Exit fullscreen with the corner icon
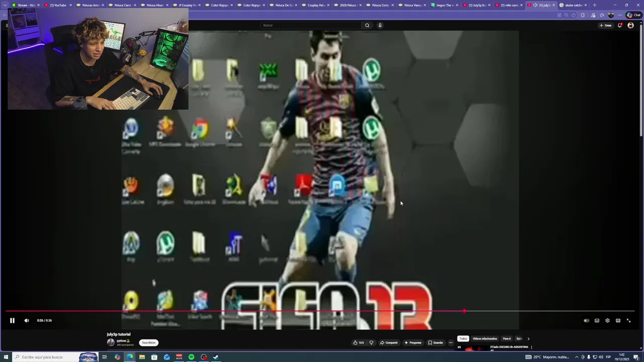644x362 pixels. pos(628,321)
